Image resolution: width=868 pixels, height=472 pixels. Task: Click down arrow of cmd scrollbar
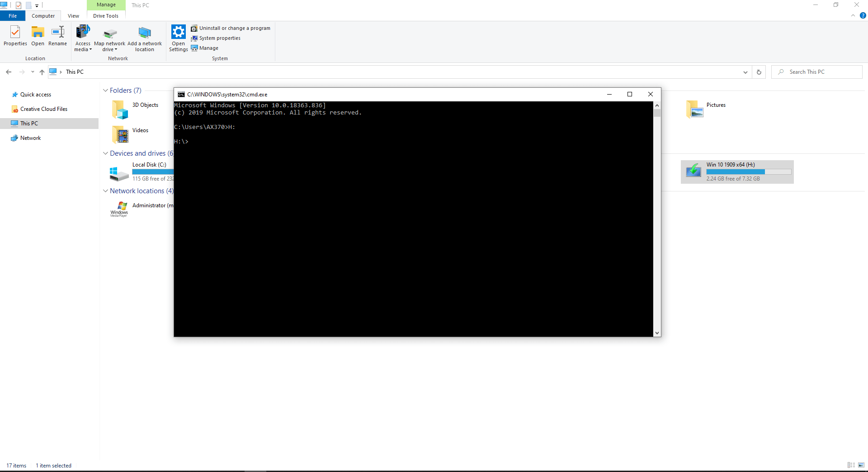pos(657,333)
